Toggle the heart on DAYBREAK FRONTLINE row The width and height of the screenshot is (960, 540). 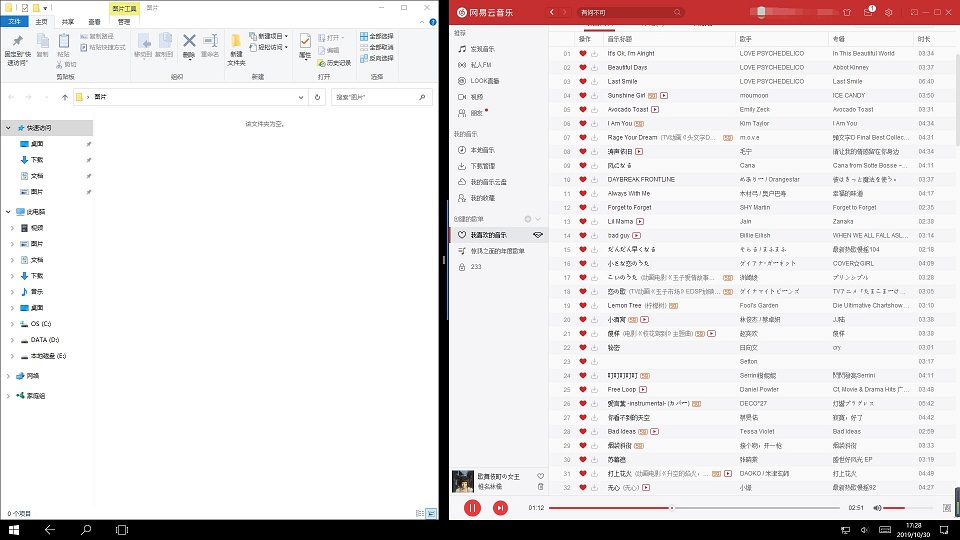tap(583, 179)
